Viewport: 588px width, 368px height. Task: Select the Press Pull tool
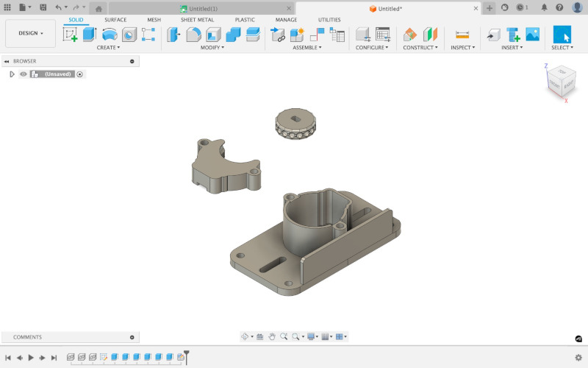point(173,35)
